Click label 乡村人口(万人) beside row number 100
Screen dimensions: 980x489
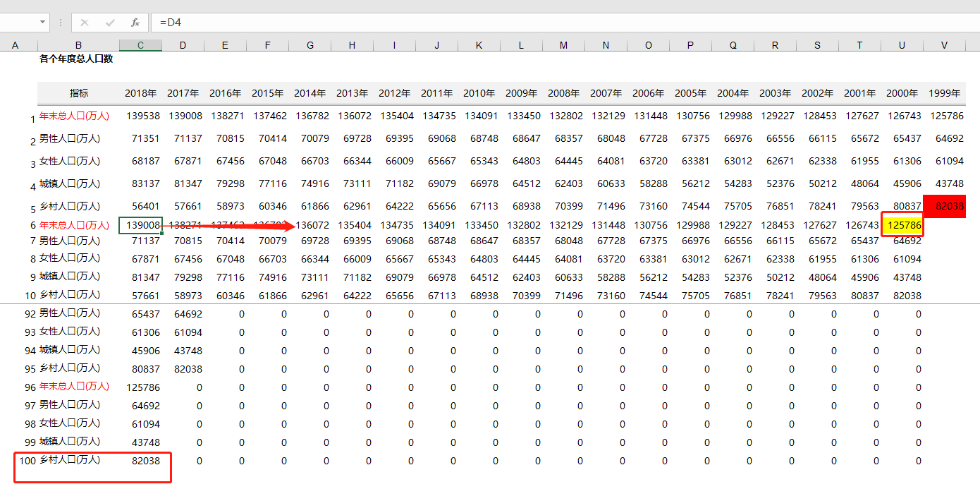pyautogui.click(x=69, y=459)
